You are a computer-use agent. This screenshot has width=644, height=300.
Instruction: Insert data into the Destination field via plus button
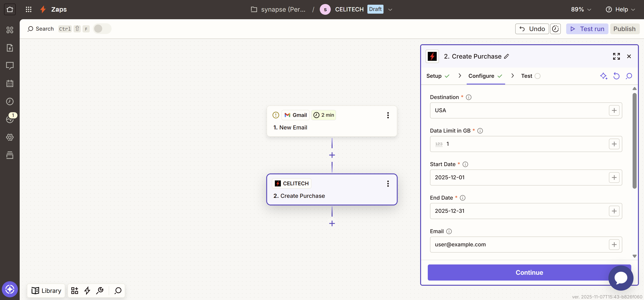pos(614,110)
